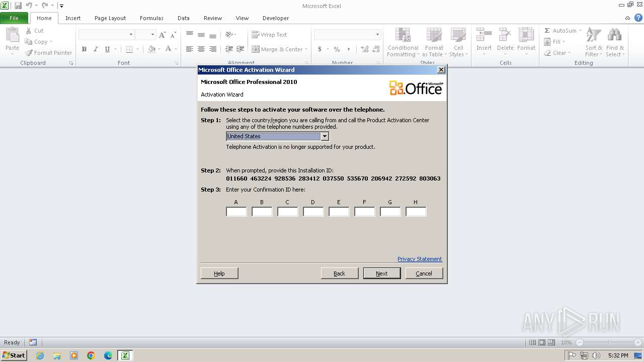Image resolution: width=644 pixels, height=362 pixels.
Task: Open Conditional Formatting menu
Action: click(x=403, y=43)
